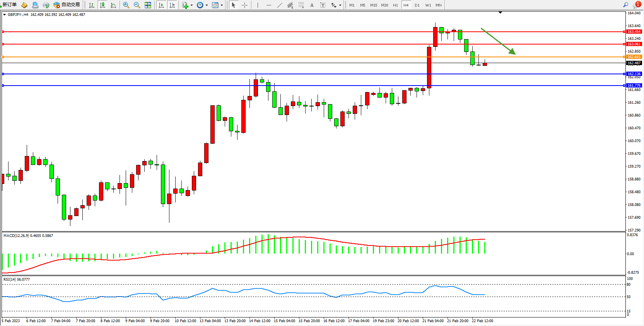644x326 pixels.
Task: Click the New Order button
Action: pos(10,5)
